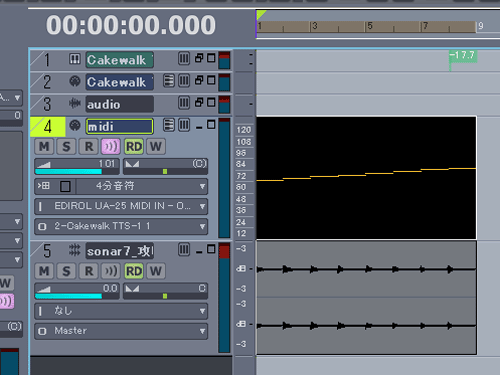Click the audio waveform icon on track 3

tap(75, 103)
